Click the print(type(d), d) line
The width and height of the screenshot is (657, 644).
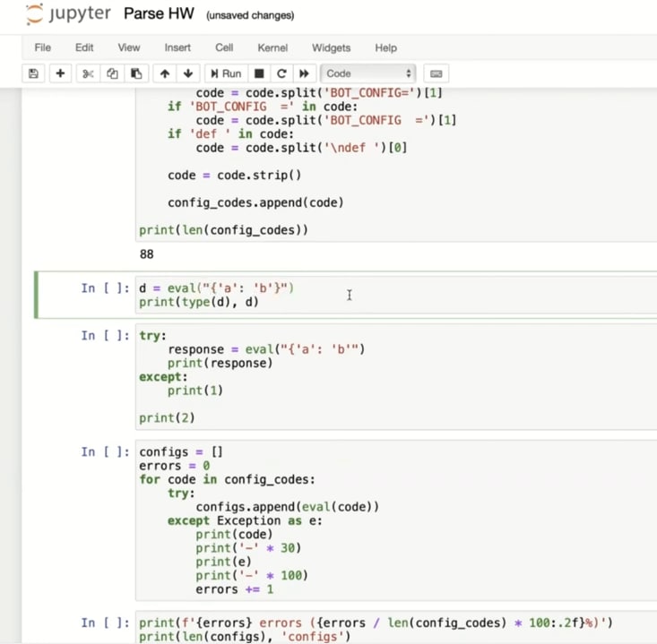pyautogui.click(x=199, y=302)
